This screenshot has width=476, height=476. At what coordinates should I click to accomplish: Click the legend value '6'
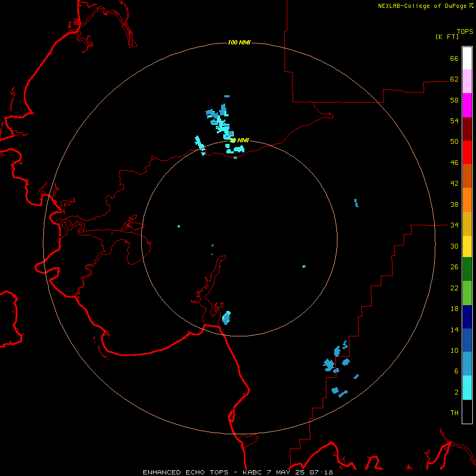click(x=456, y=371)
